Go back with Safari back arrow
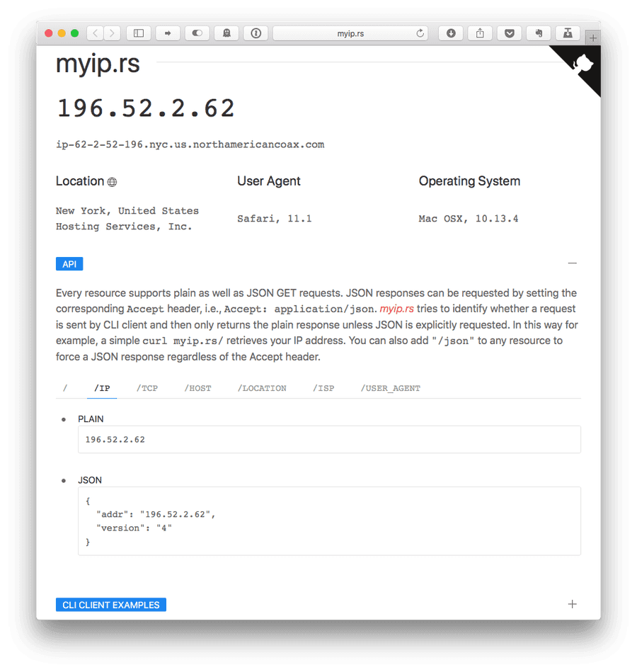The image size is (637, 672). 96,33
